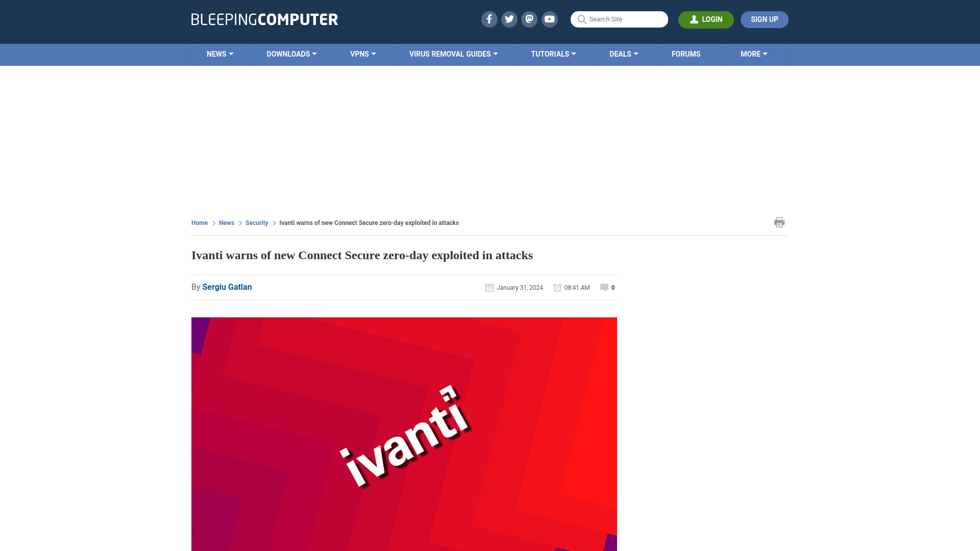Click the print article icon

779,222
